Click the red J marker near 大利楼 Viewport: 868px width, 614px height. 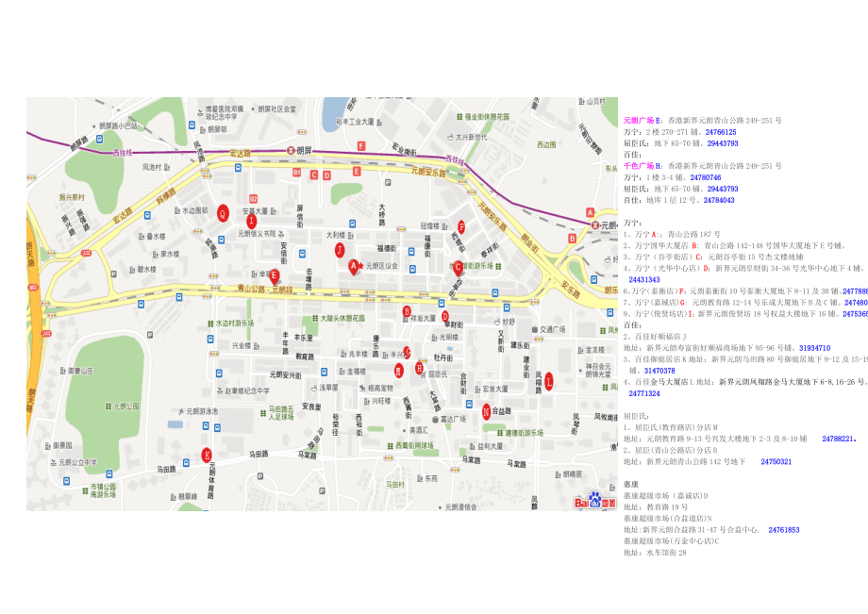pyautogui.click(x=339, y=250)
